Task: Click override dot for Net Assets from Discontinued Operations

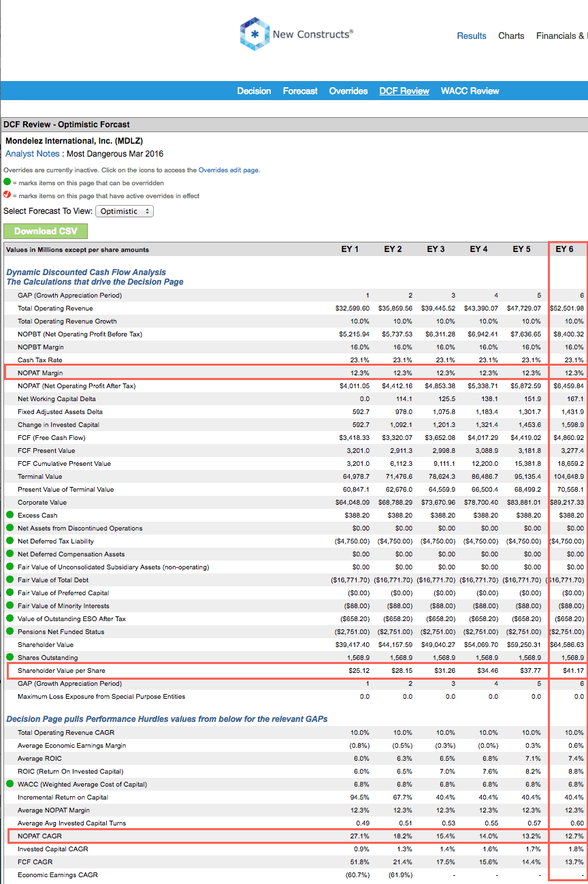Action: 10,528
